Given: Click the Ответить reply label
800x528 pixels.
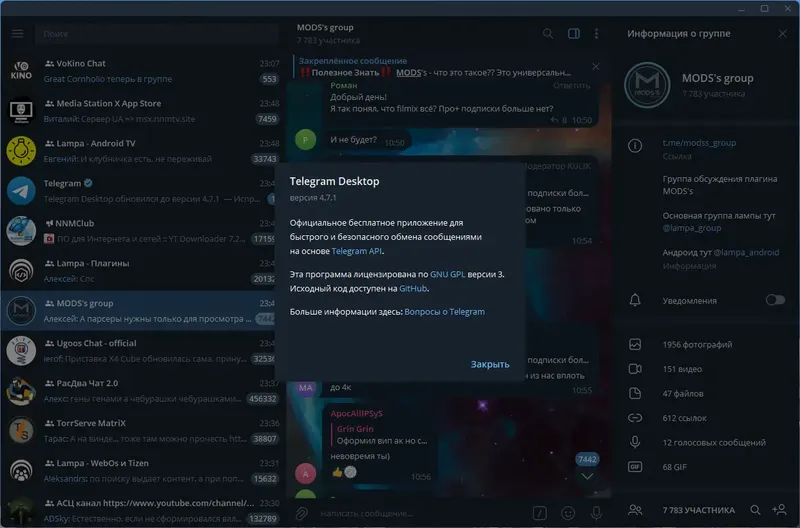Looking at the screenshot, I should pyautogui.click(x=571, y=86).
